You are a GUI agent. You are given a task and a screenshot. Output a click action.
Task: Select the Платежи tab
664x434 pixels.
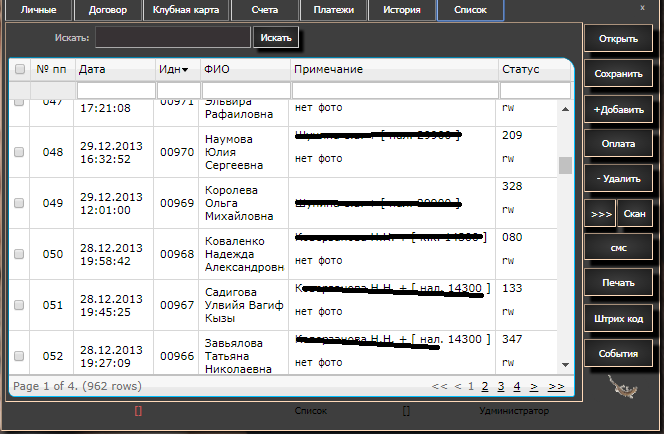click(x=334, y=10)
